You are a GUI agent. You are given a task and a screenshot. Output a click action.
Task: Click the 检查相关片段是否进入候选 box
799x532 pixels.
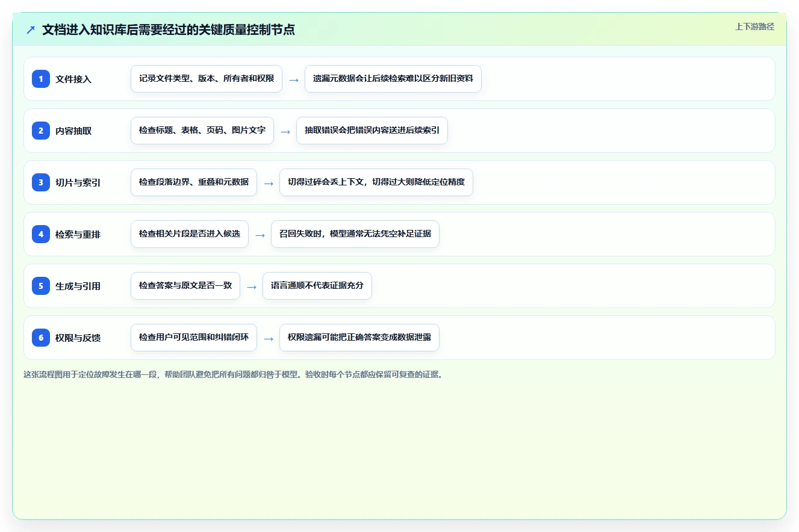click(x=190, y=234)
